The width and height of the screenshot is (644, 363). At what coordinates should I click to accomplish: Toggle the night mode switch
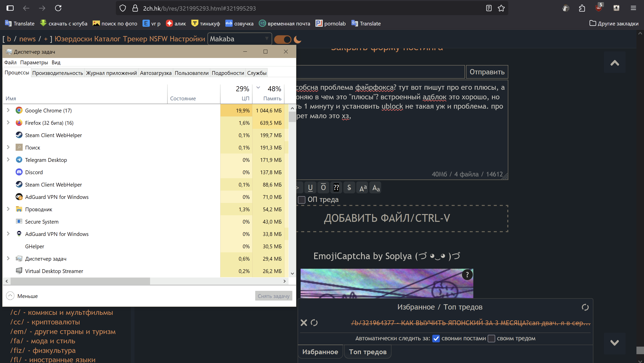pyautogui.click(x=283, y=39)
